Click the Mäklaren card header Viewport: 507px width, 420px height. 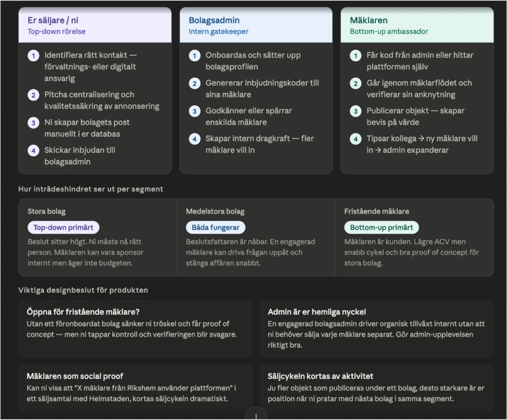pos(417,25)
